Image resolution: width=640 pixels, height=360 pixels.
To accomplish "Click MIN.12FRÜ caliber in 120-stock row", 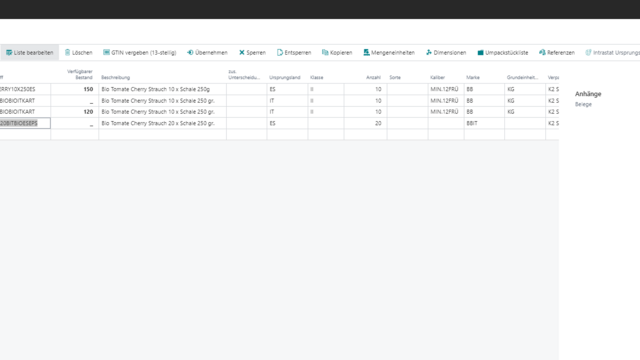I will (444, 111).
